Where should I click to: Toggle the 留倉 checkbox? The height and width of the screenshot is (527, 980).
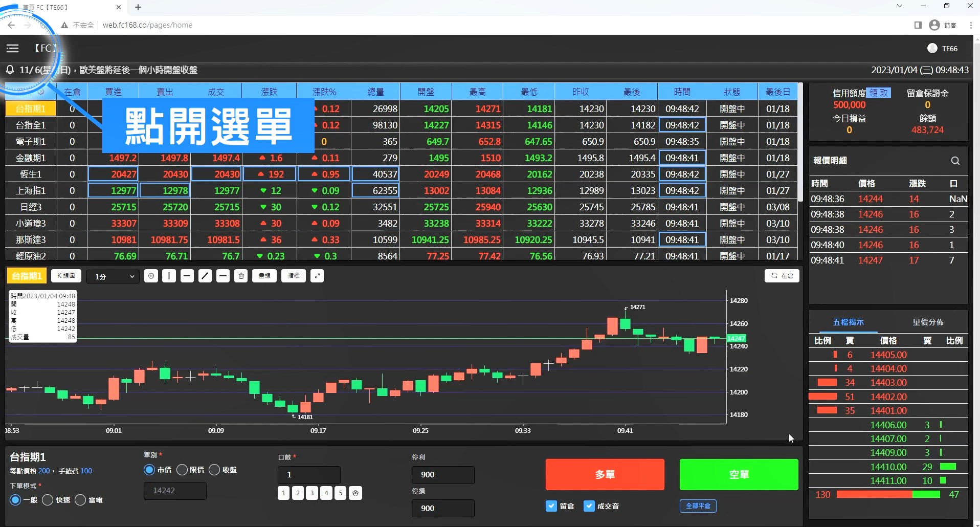551,506
